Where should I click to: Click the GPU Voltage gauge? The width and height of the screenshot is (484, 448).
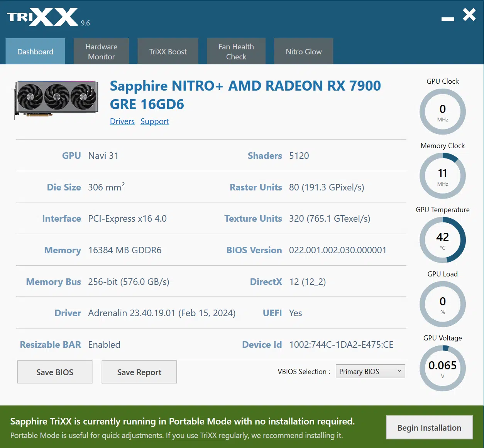tap(443, 368)
